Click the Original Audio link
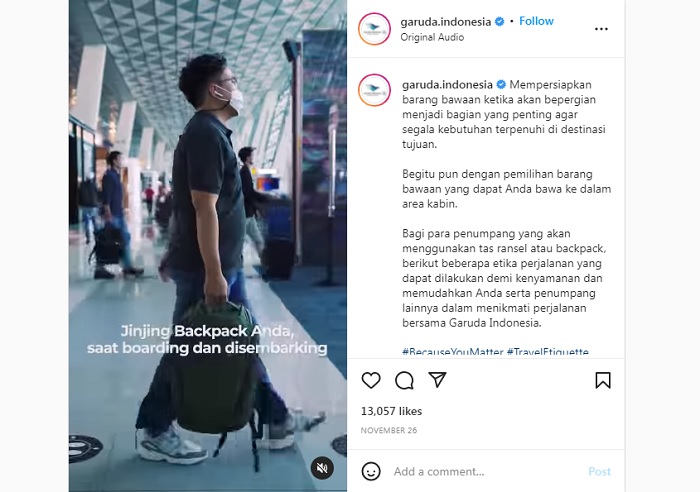 [x=432, y=37]
